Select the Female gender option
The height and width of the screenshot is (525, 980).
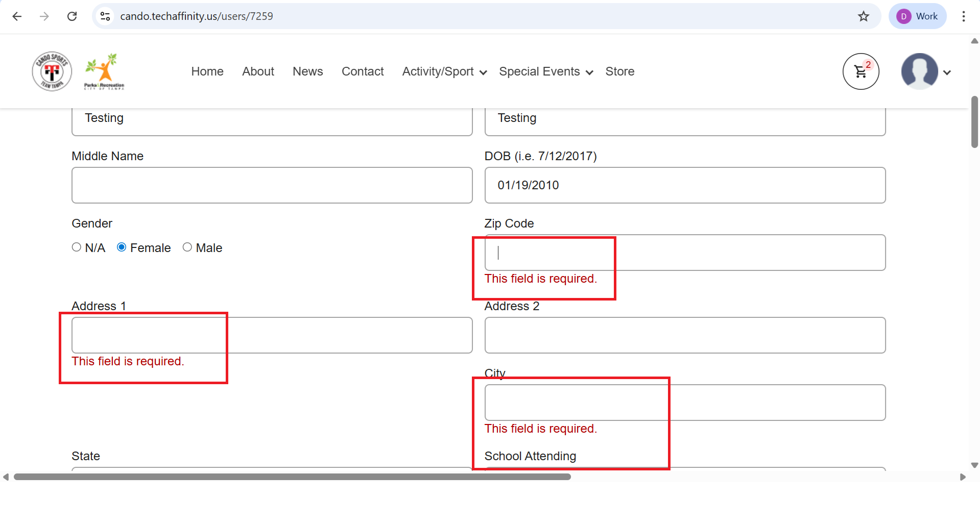(x=122, y=247)
